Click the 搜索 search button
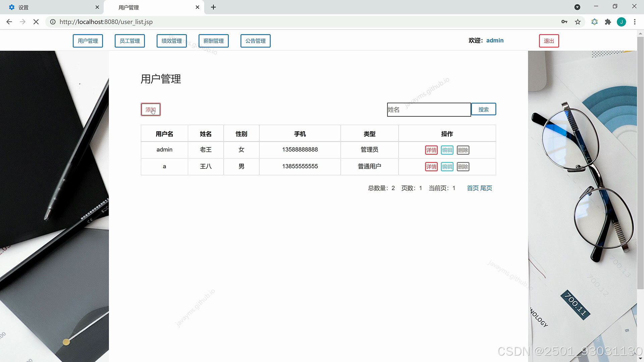The width and height of the screenshot is (644, 362). coord(484,109)
